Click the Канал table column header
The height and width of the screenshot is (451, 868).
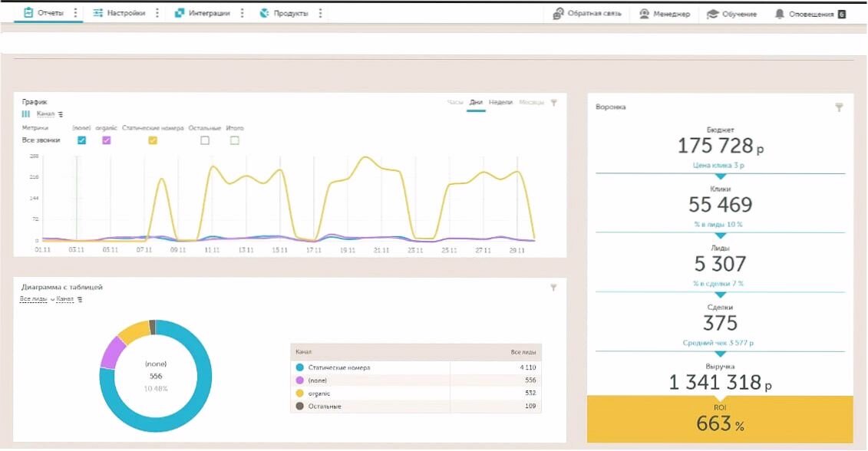(x=303, y=352)
